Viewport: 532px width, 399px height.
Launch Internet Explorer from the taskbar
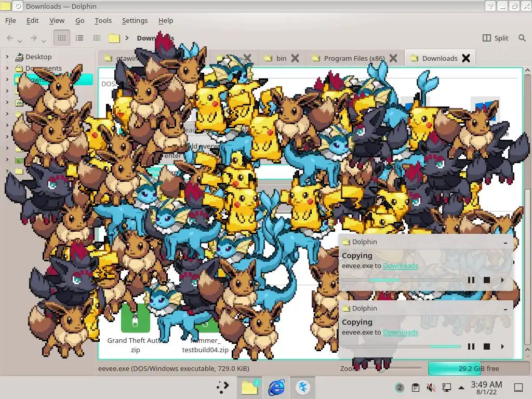[276, 388]
